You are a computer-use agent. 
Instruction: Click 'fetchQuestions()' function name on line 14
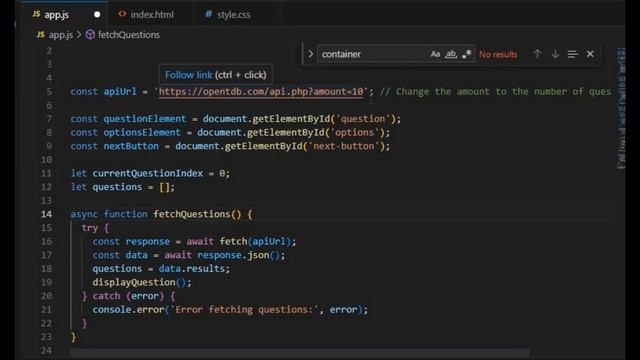(197, 214)
